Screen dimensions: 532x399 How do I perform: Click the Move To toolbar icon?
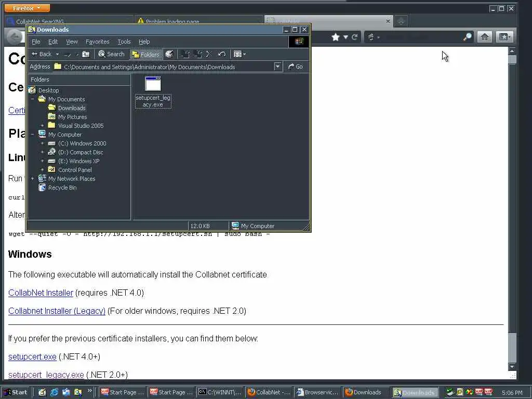[185, 54]
